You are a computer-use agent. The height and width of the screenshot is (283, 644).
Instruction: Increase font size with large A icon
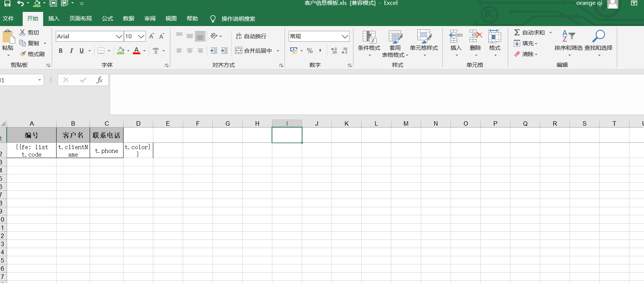tap(151, 36)
